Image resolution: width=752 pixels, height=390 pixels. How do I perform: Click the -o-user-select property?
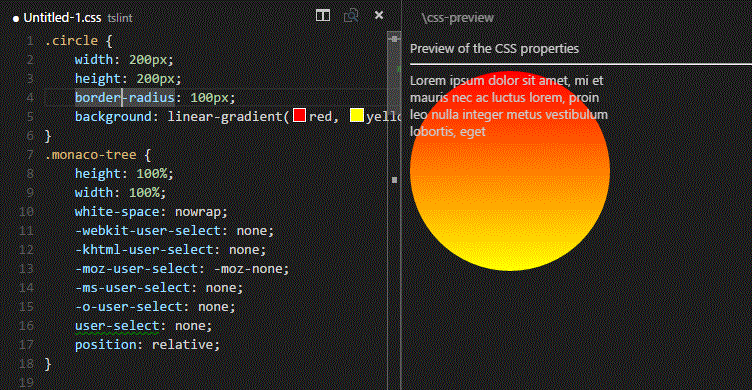click(129, 307)
